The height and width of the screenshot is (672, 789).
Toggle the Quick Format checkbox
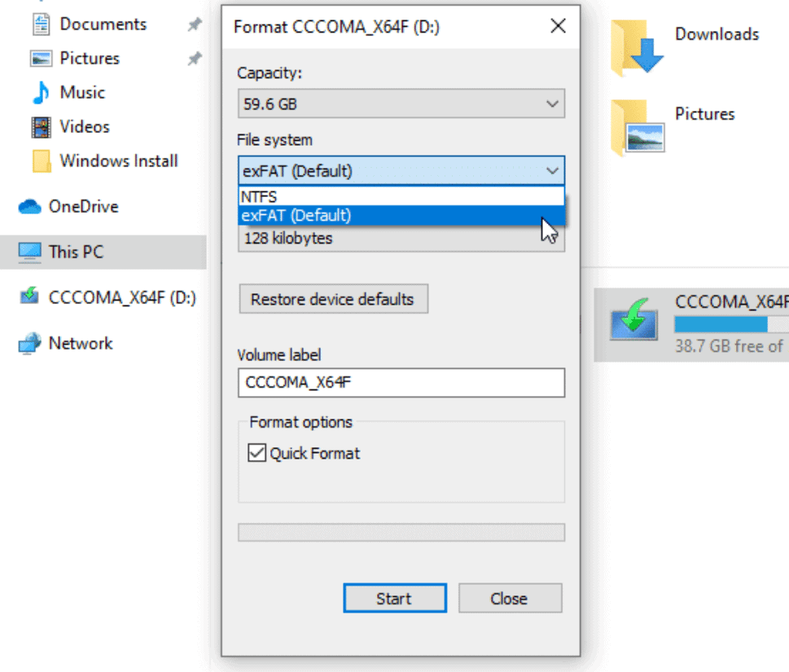click(x=256, y=453)
